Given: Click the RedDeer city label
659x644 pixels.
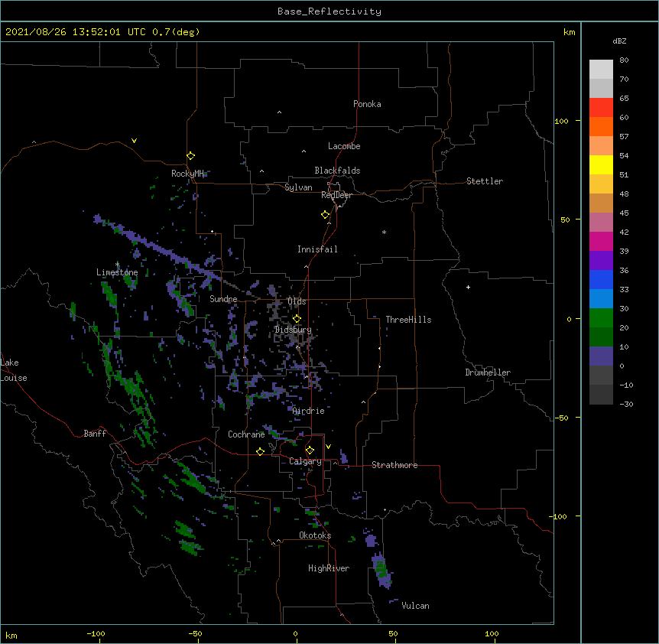Looking at the screenshot, I should click(x=336, y=195).
